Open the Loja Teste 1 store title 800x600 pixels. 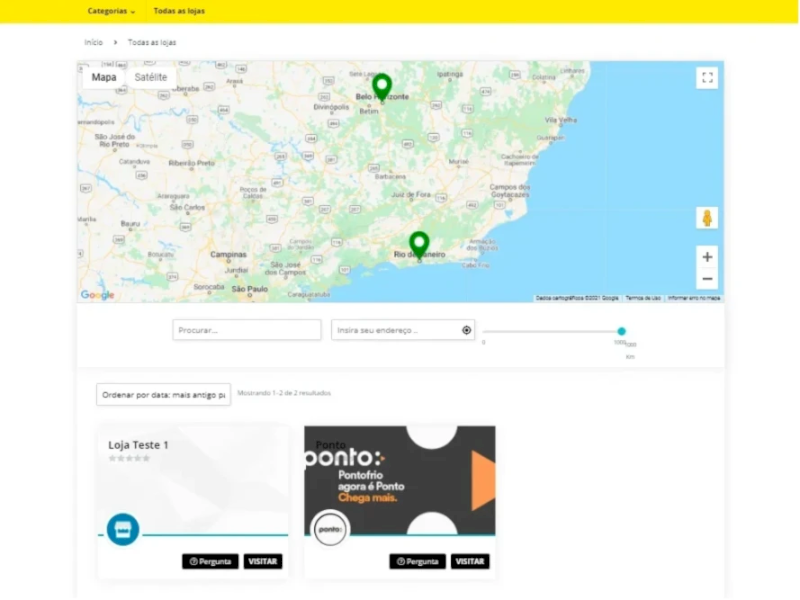click(x=138, y=445)
